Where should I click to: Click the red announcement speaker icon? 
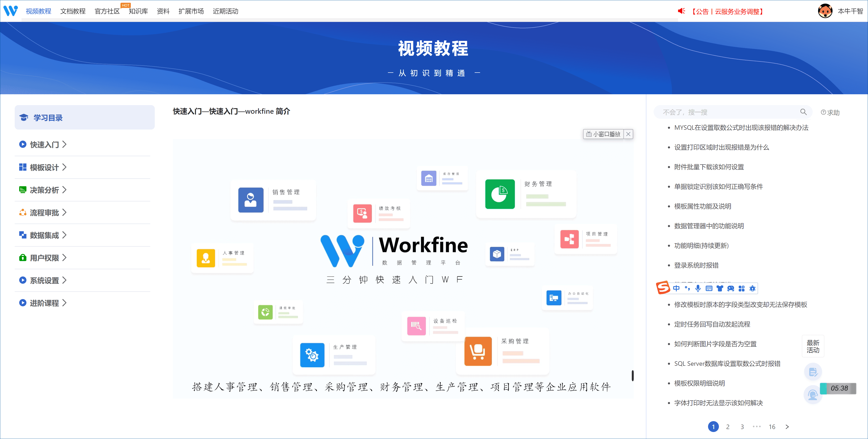681,11
